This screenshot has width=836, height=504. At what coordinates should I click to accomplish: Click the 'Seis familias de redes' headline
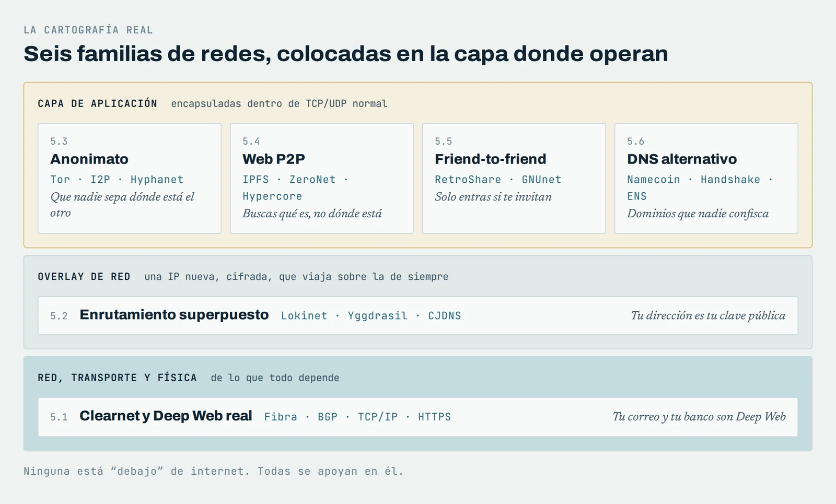coord(346,54)
